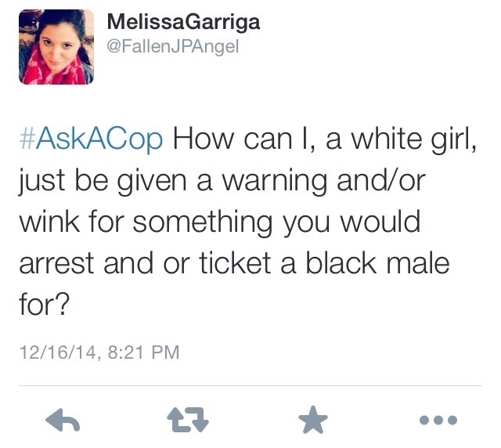Click the tweet line beginning 'arrest and or ticket'
The image size is (501, 448).
point(235,263)
